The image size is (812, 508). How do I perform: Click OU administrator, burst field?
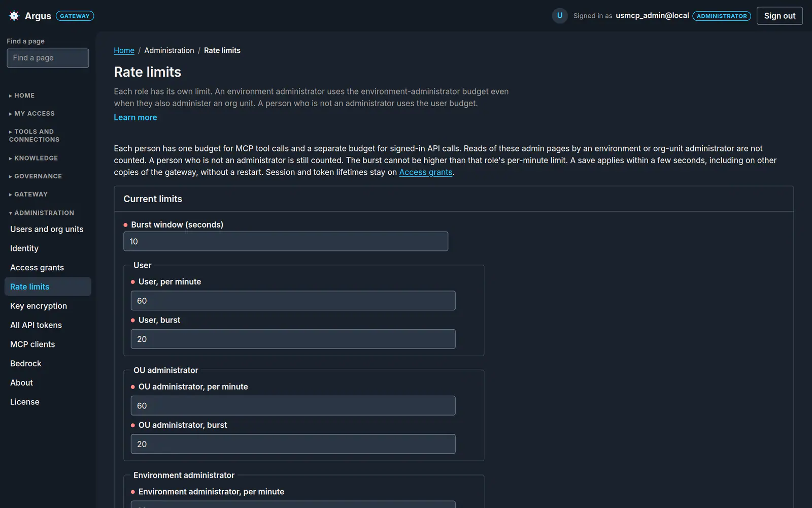(x=293, y=444)
